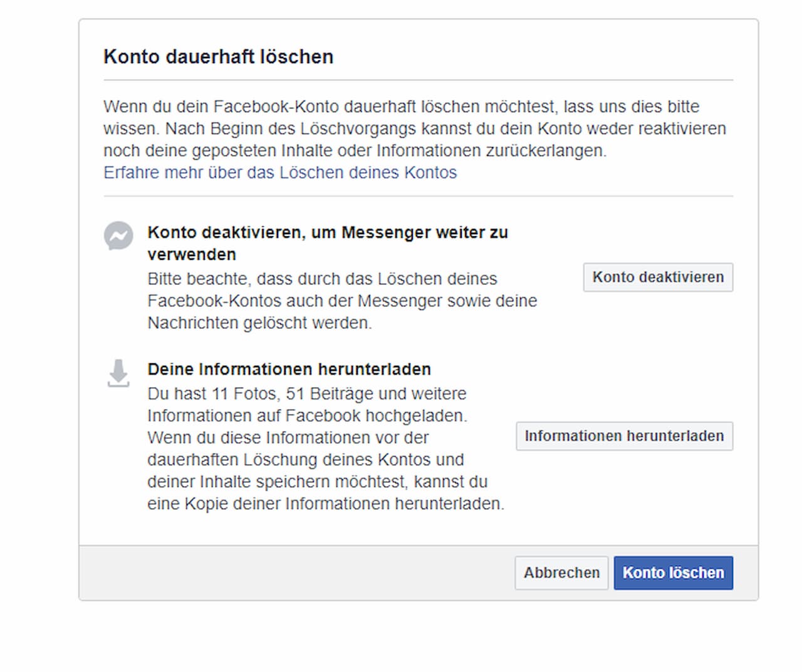The image size is (802, 672).
Task: Click the Messenger logo icon
Action: pyautogui.click(x=118, y=236)
